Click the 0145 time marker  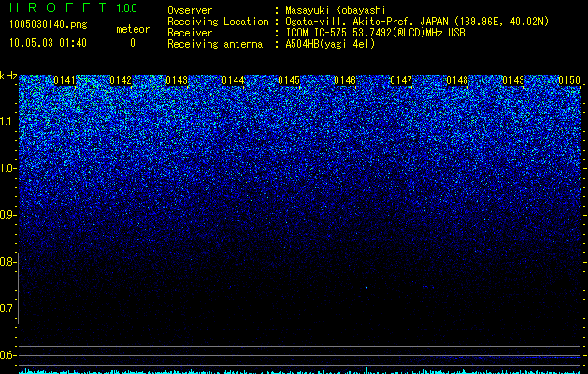pos(289,80)
